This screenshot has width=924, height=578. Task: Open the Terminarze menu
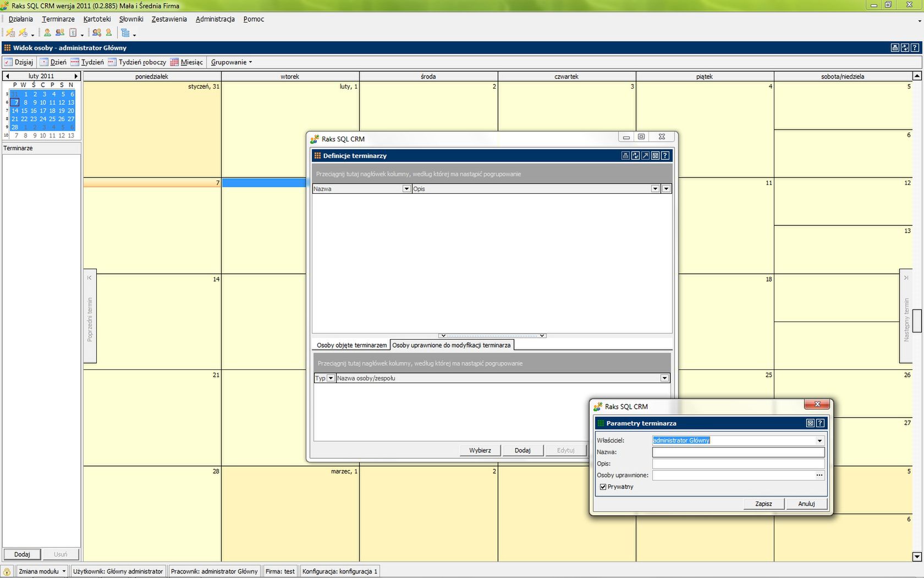(58, 19)
